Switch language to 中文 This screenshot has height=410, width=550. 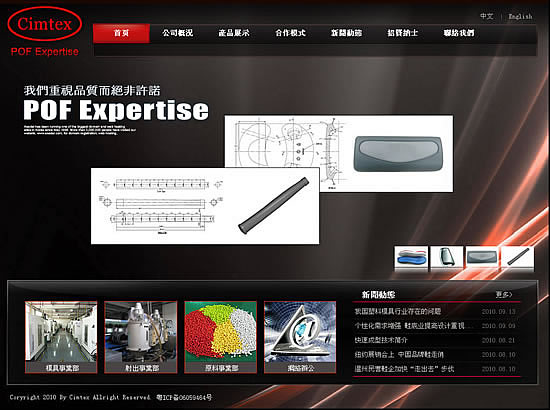(487, 16)
